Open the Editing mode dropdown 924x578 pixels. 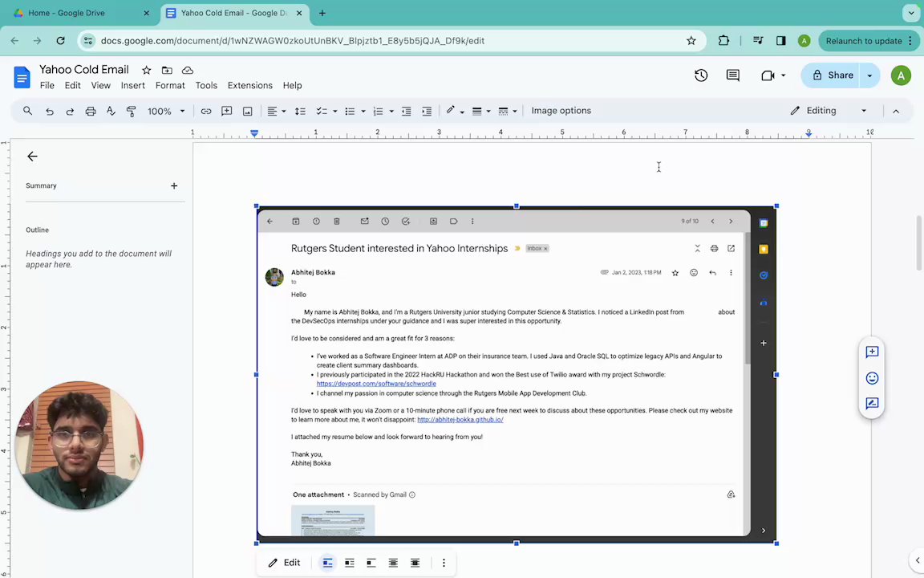tap(829, 111)
